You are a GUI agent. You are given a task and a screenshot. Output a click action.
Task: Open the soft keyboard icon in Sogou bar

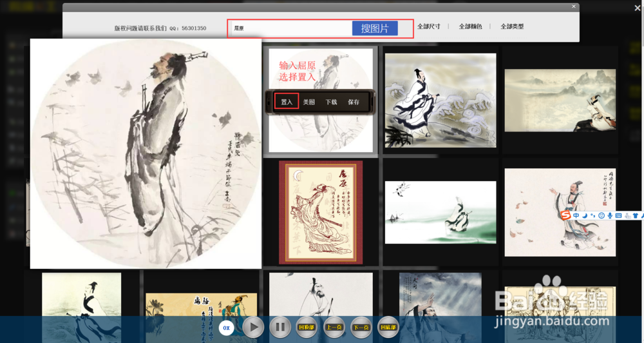click(618, 215)
